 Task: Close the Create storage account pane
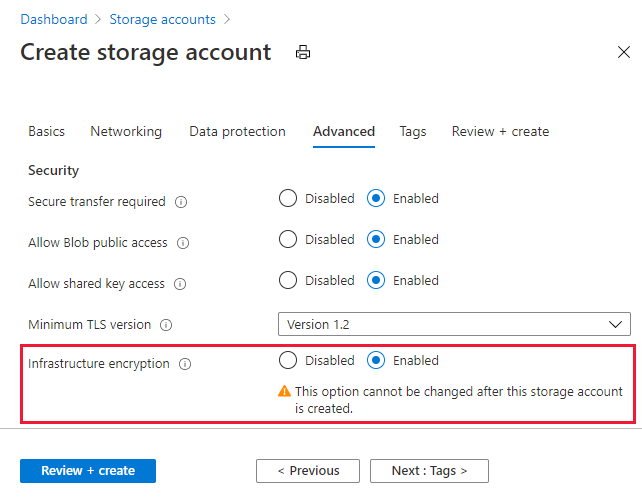pos(623,53)
